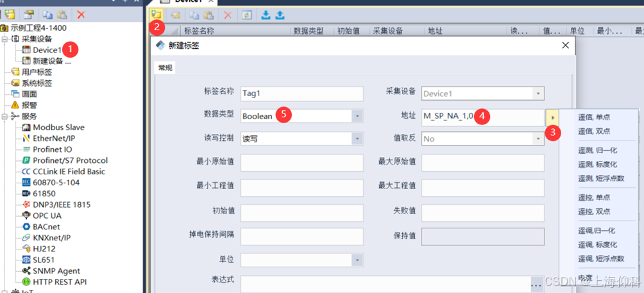Click 新建设备 ... tree node
The width and height of the screenshot is (644, 293).
tap(52, 61)
